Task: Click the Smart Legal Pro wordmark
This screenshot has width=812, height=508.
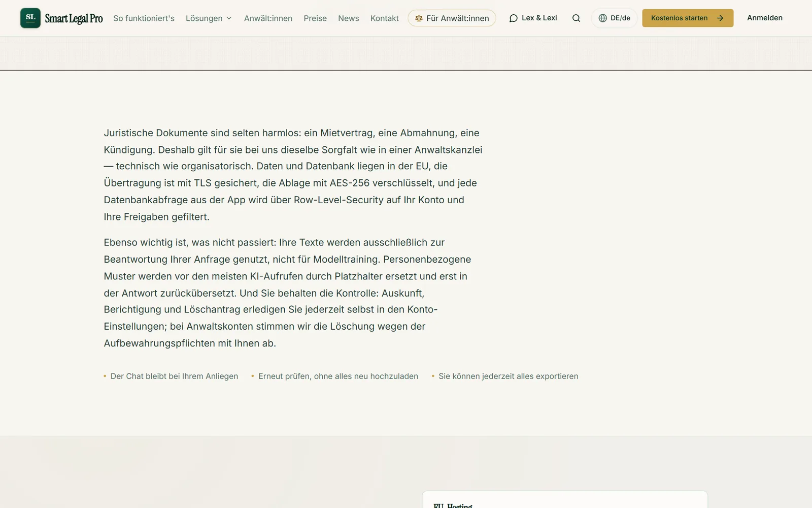Action: click(x=74, y=18)
